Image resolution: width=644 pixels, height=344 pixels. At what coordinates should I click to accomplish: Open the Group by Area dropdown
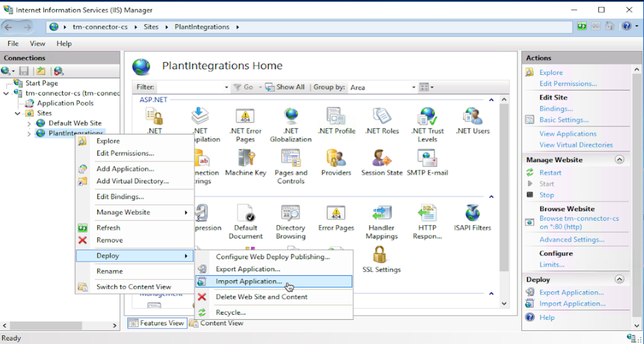click(413, 87)
